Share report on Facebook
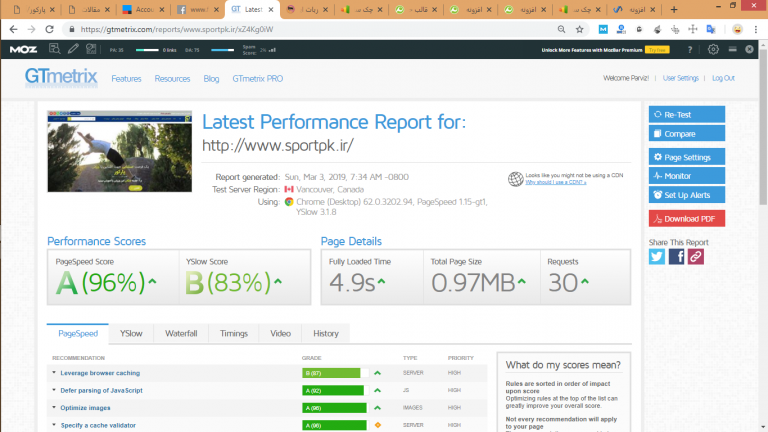 click(676, 257)
